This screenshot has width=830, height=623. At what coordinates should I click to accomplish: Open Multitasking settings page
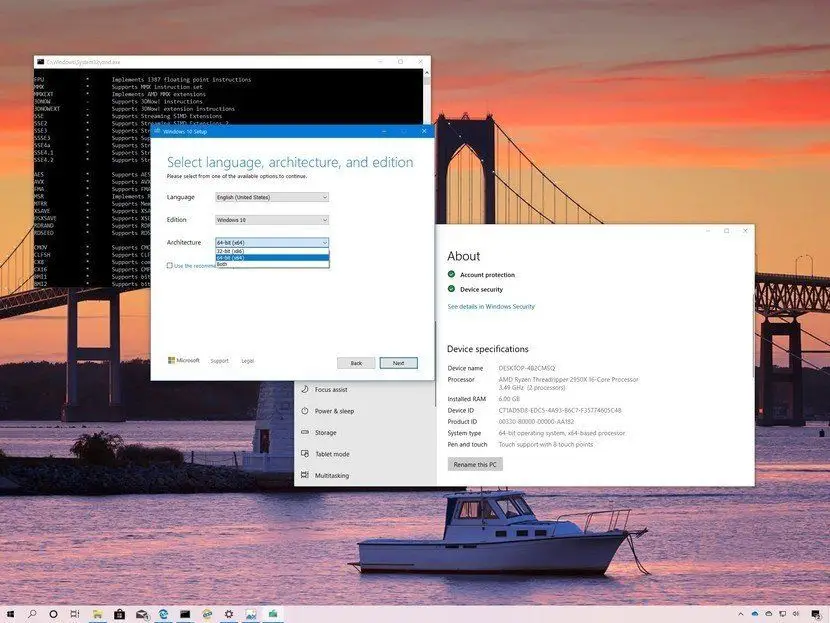(332, 476)
